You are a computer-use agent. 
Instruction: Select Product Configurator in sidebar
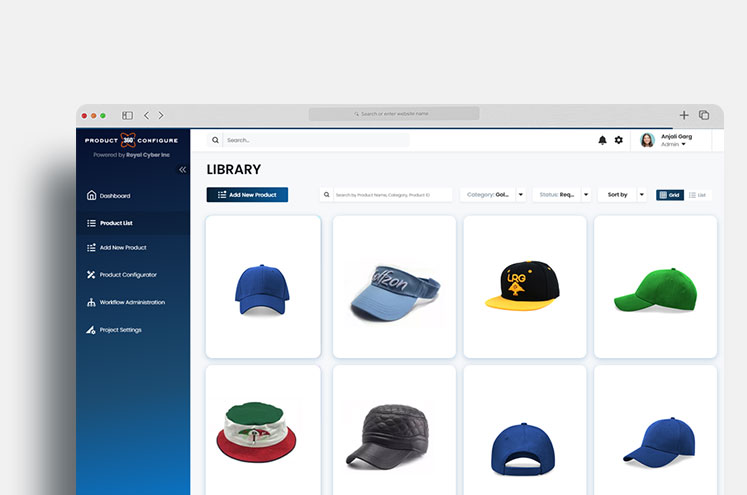pyautogui.click(x=128, y=275)
